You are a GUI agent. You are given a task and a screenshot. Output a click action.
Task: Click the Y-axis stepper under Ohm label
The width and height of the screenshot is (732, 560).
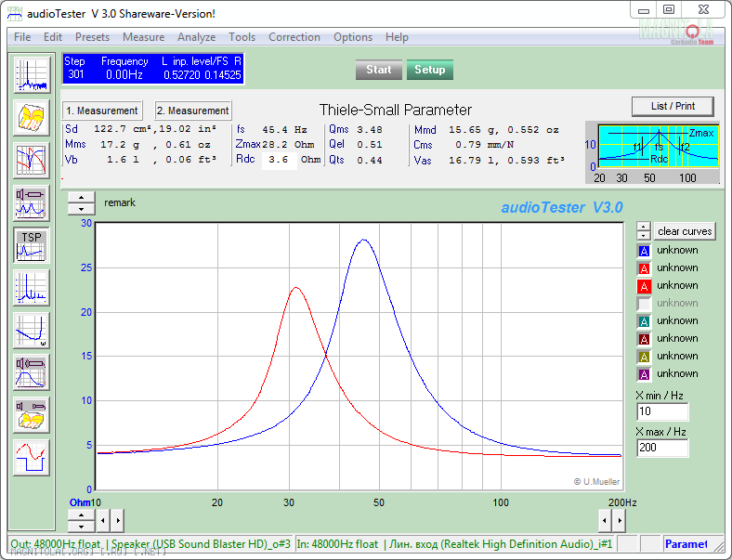[81, 520]
